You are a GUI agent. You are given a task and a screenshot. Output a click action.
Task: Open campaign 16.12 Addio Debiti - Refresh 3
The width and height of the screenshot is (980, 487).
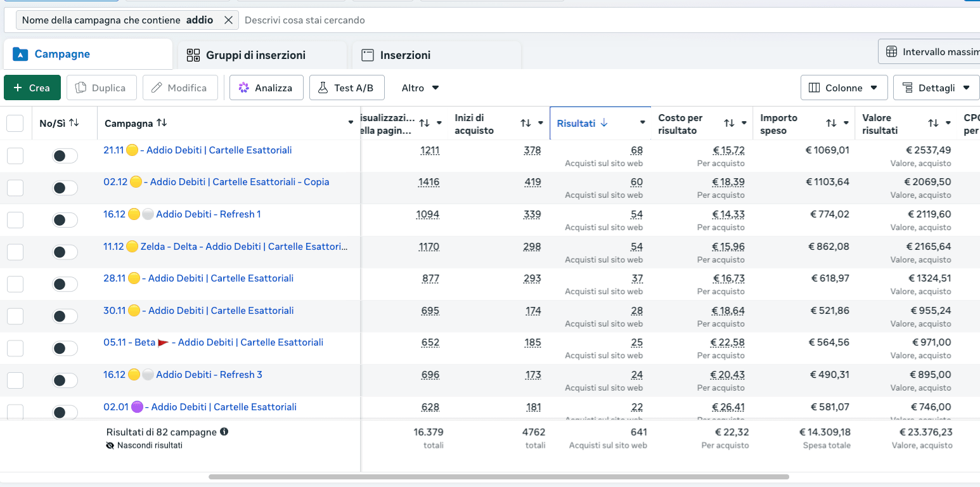pos(183,375)
